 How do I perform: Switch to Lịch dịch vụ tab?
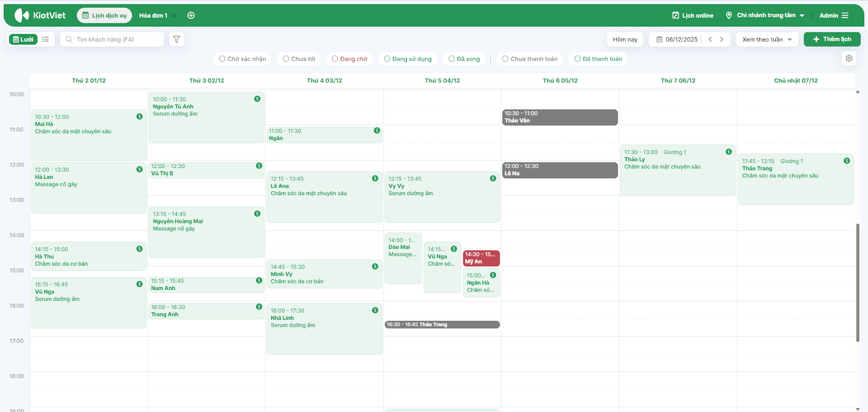coord(104,16)
